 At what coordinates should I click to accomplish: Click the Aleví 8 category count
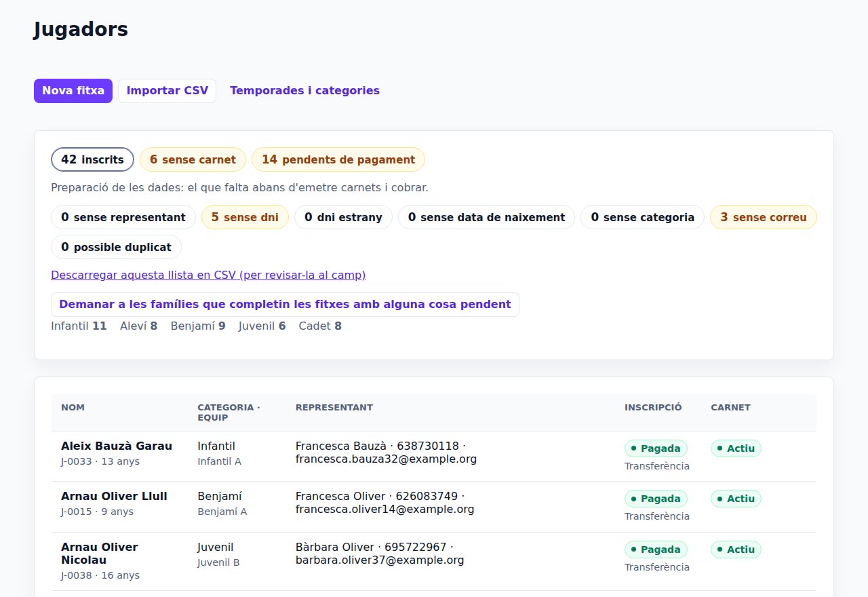point(138,326)
